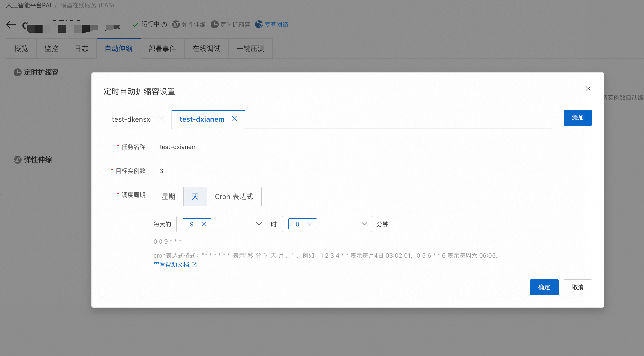
Task: Select Cron 表达式 schedule period
Action: (x=234, y=197)
